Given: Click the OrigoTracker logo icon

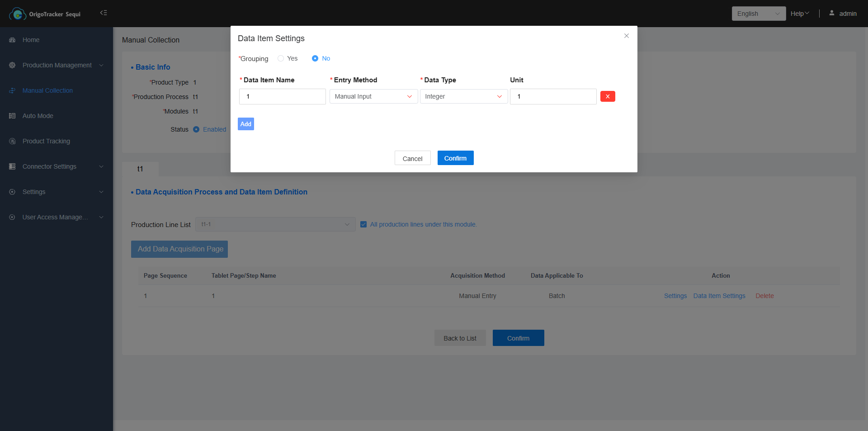Looking at the screenshot, I should click(17, 14).
